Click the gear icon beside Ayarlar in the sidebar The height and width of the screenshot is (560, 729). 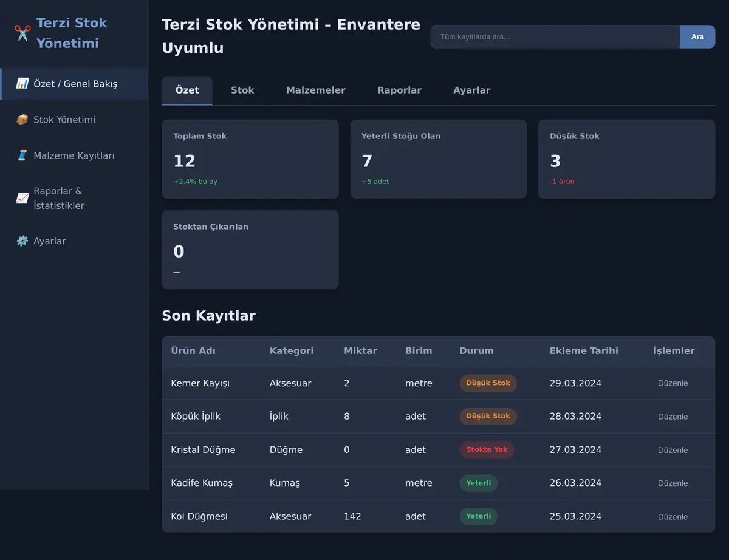tap(22, 241)
